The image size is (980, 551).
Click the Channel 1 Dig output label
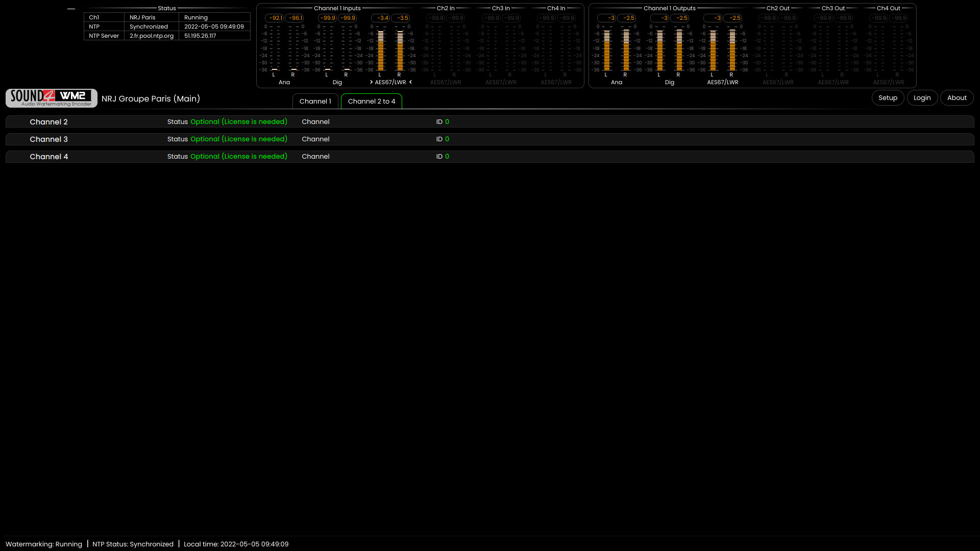pos(670,82)
